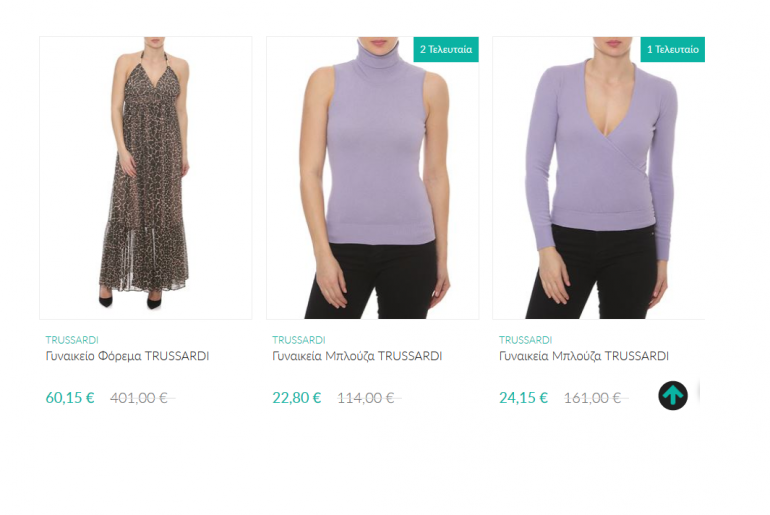Image resolution: width=770 pixels, height=515 pixels.
Task: Click the crossed-out 401,00 € original price
Action: pyautogui.click(x=142, y=398)
